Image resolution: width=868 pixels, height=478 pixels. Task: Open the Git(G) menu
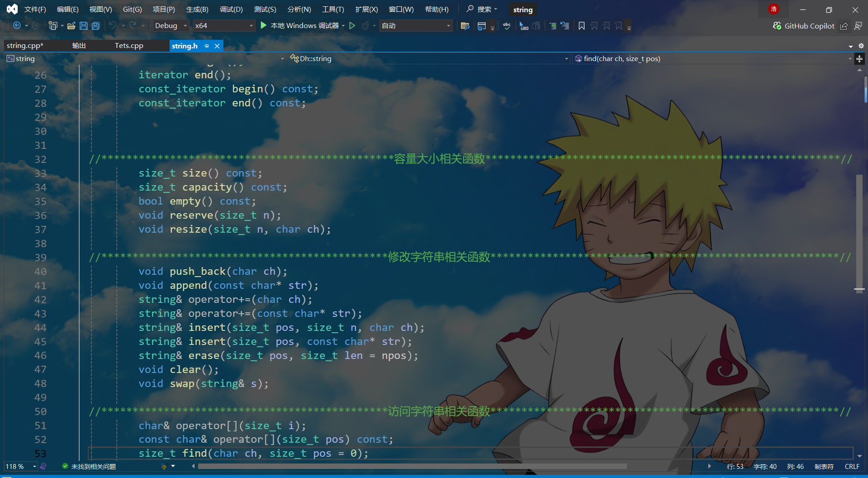click(133, 9)
